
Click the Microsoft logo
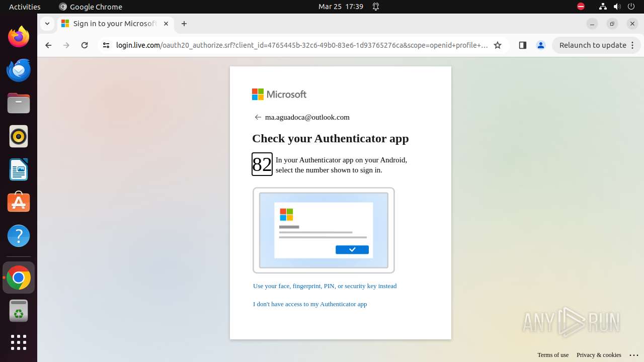coord(279,94)
